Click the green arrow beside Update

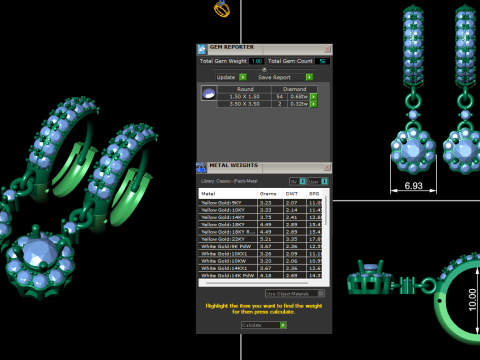tap(243, 77)
